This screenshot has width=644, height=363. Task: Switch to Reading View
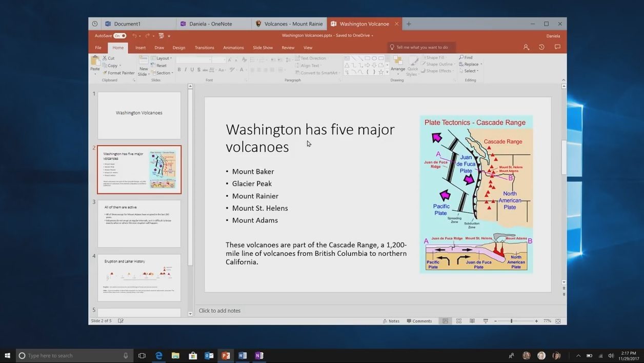pos(472,321)
